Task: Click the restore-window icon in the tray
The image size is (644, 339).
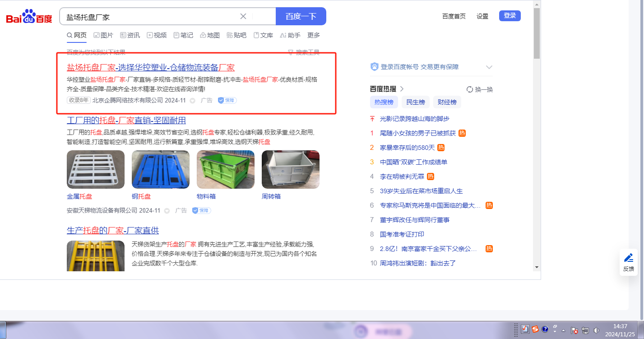Action: point(555,327)
